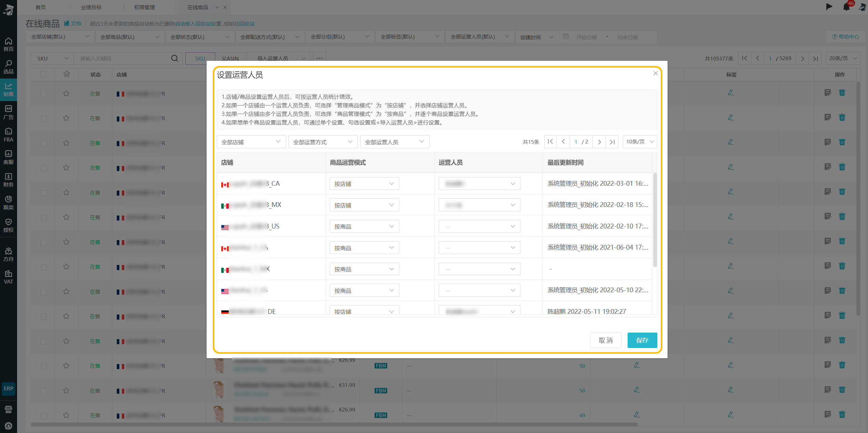The width and height of the screenshot is (868, 433).
Task: Click the notification bell with 46 badge
Action: tap(846, 7)
